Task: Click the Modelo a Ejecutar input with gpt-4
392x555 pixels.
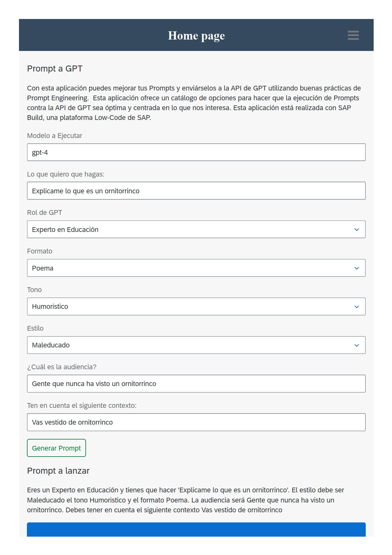Action: 196,152
